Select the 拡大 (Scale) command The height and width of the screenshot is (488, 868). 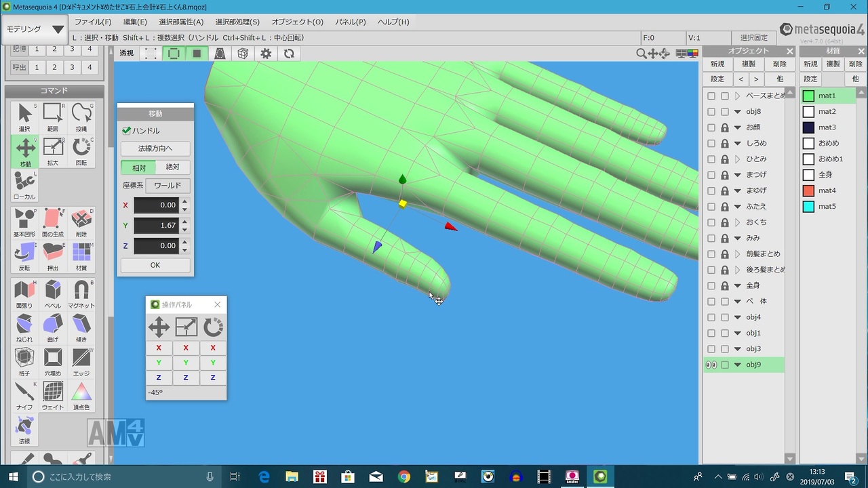[x=53, y=152]
